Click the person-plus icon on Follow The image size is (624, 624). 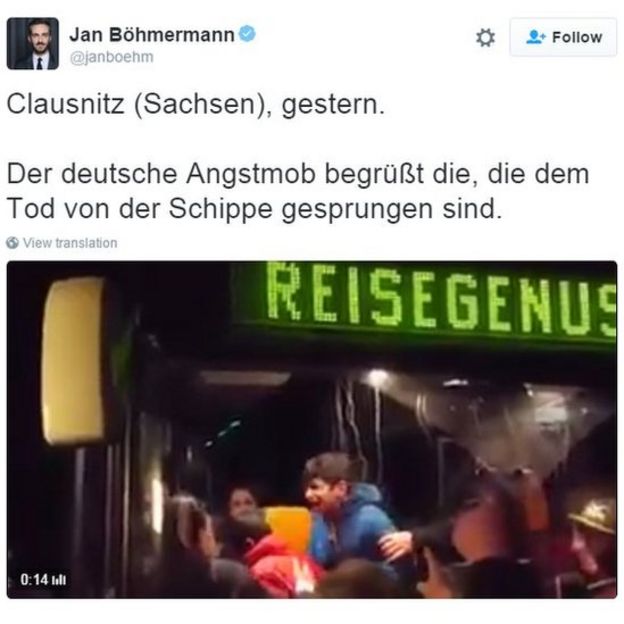[536, 37]
